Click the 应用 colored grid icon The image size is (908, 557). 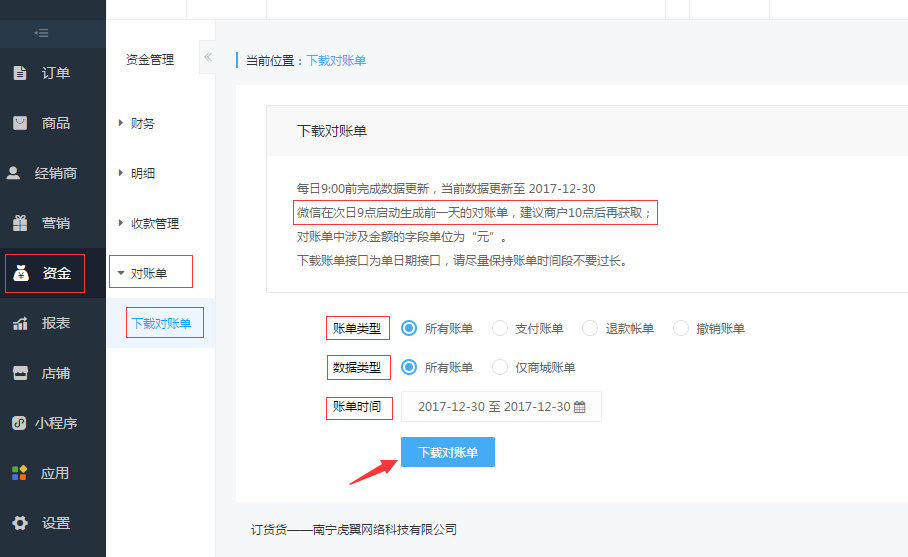(20, 473)
